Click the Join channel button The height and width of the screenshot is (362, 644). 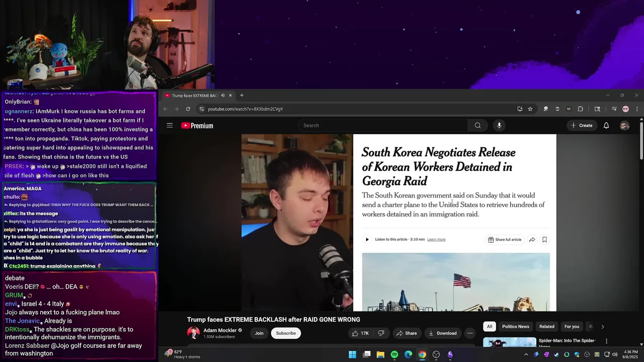[259, 333]
